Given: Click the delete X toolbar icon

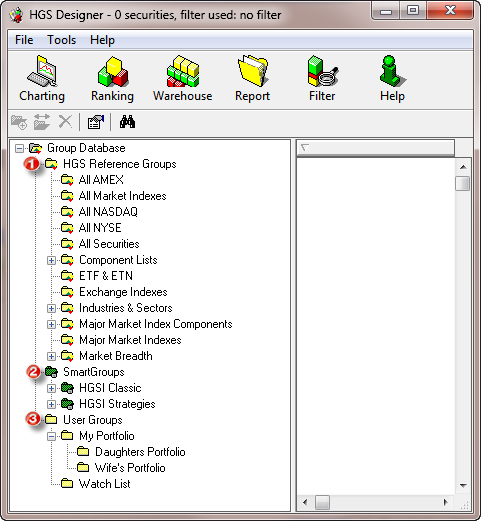Looking at the screenshot, I should click(65, 122).
